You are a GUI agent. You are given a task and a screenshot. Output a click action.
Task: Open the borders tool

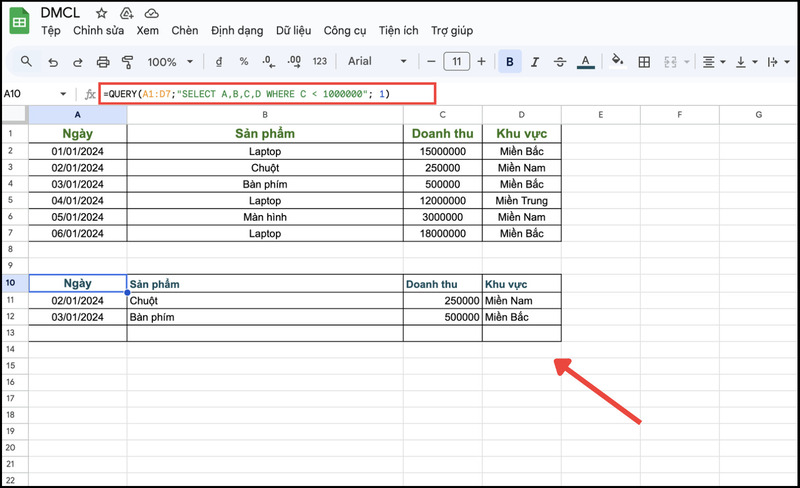point(644,62)
